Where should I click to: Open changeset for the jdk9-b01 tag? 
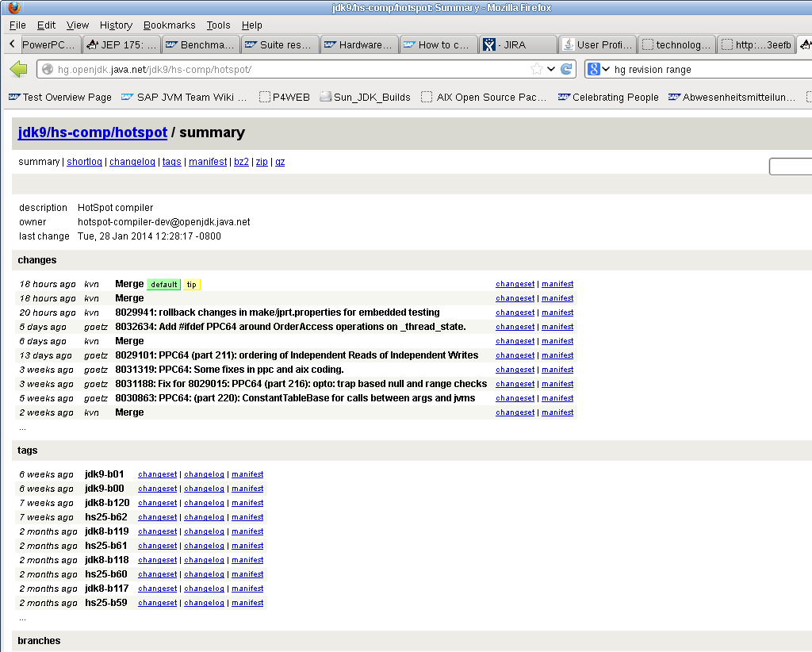(158, 474)
